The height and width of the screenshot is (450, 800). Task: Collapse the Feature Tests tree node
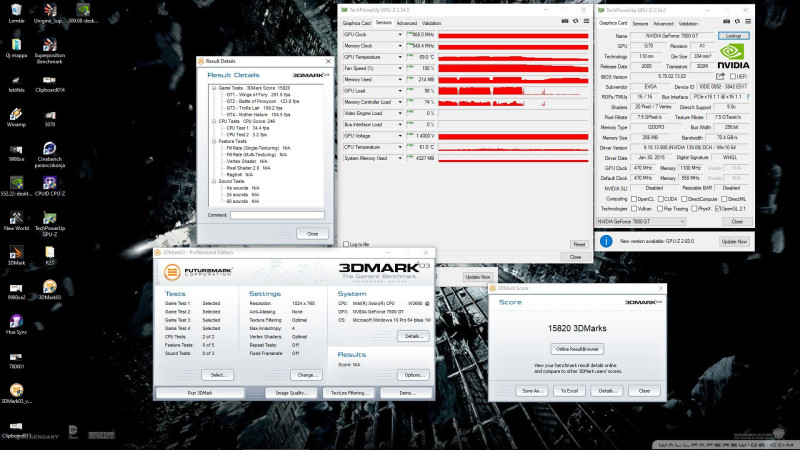coord(214,141)
